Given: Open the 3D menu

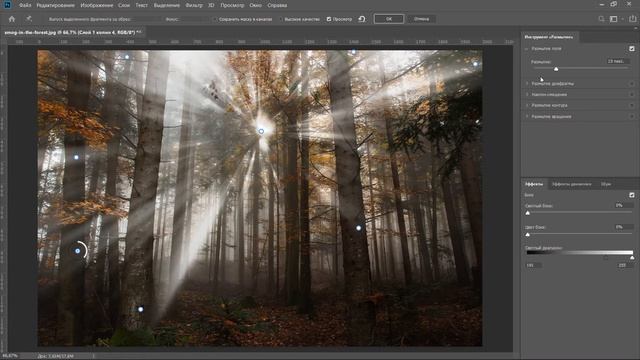Looking at the screenshot, I should click(x=211, y=5).
